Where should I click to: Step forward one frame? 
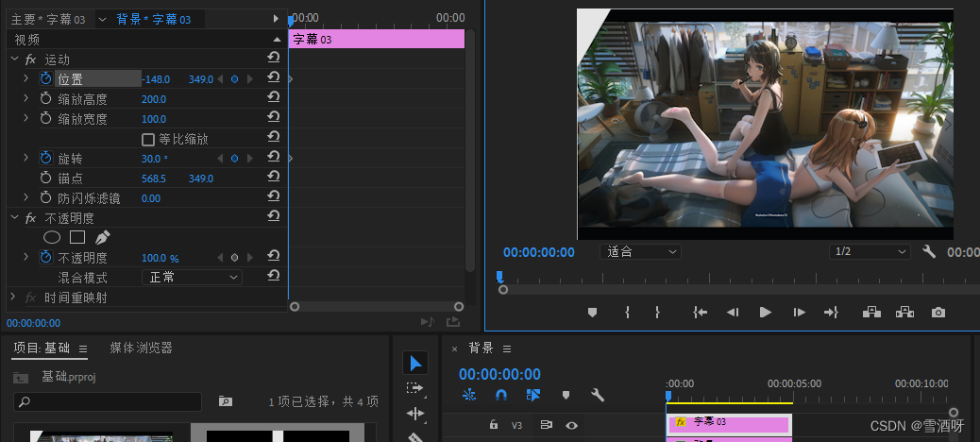(x=799, y=313)
